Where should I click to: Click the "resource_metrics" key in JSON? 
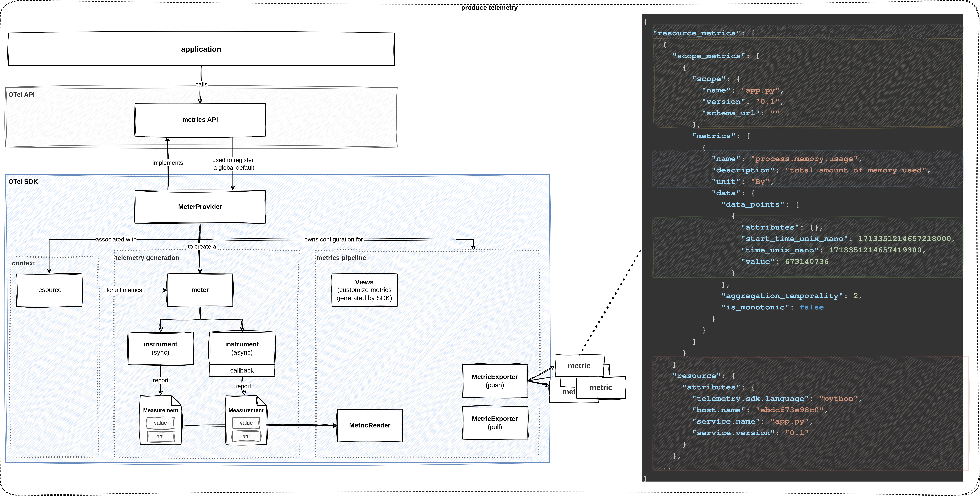click(x=697, y=33)
